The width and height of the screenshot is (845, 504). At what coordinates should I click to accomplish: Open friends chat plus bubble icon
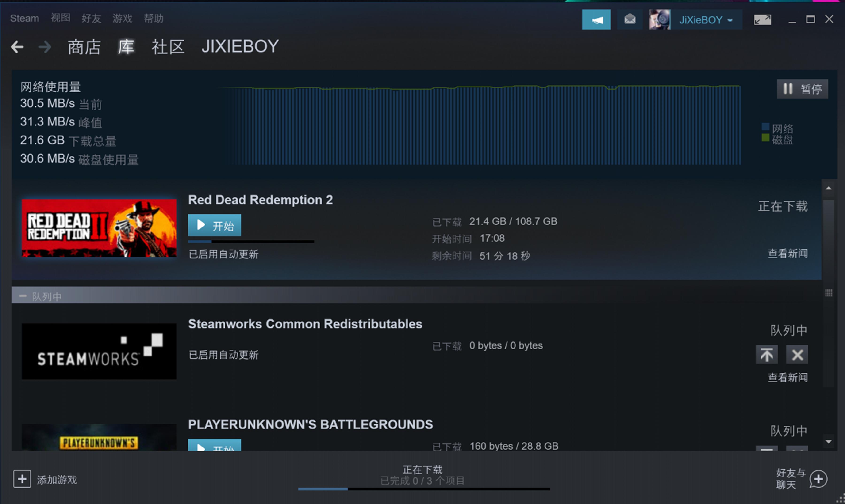[x=818, y=479]
